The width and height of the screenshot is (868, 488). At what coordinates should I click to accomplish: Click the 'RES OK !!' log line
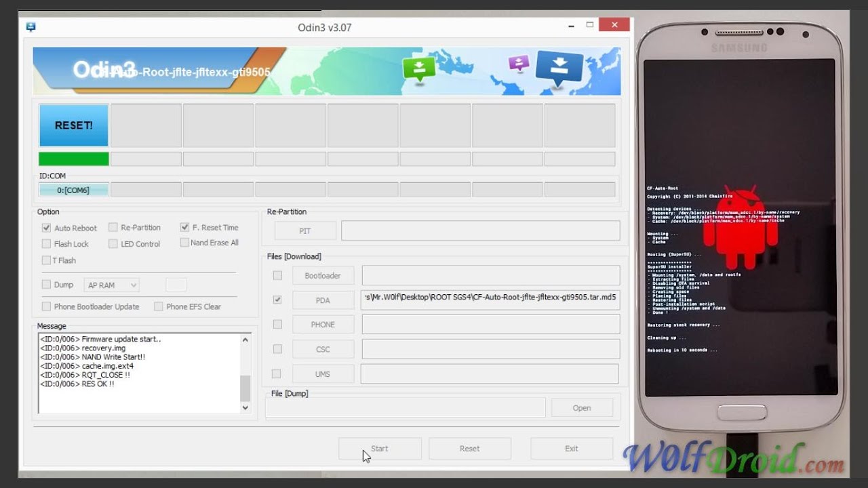point(77,384)
